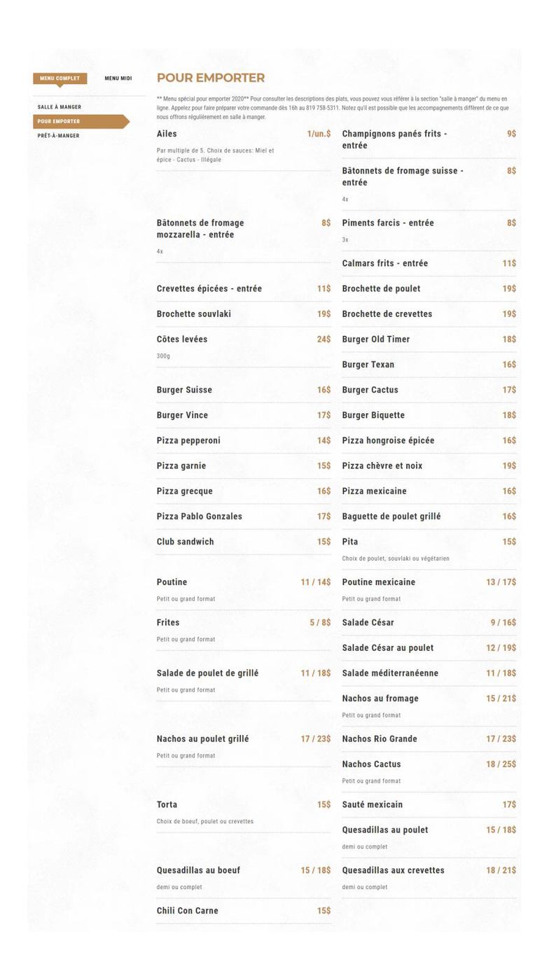
Task: Select the Ailes menu item
Action: coord(167,134)
